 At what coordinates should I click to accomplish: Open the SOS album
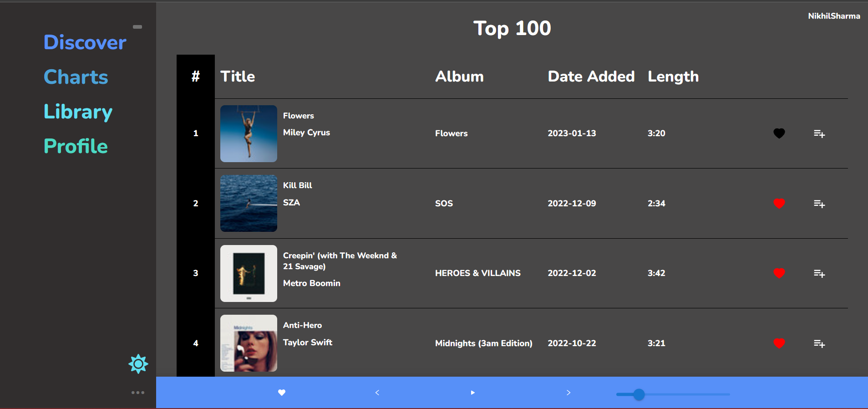pos(444,204)
